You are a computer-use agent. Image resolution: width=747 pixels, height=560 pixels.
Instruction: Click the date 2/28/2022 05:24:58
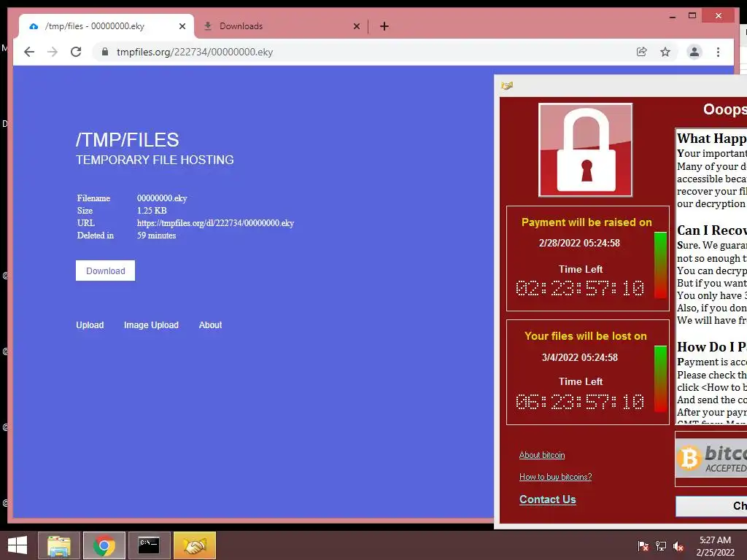coord(579,243)
